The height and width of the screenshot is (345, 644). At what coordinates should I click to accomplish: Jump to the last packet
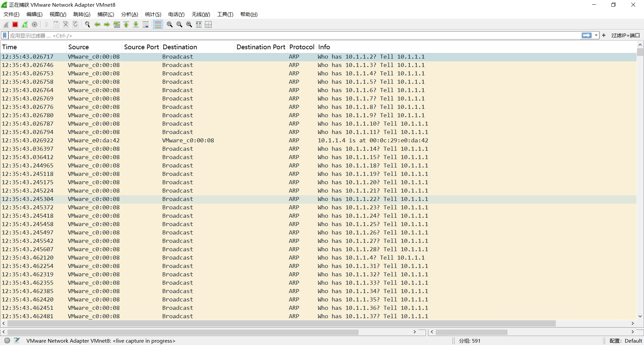136,24
